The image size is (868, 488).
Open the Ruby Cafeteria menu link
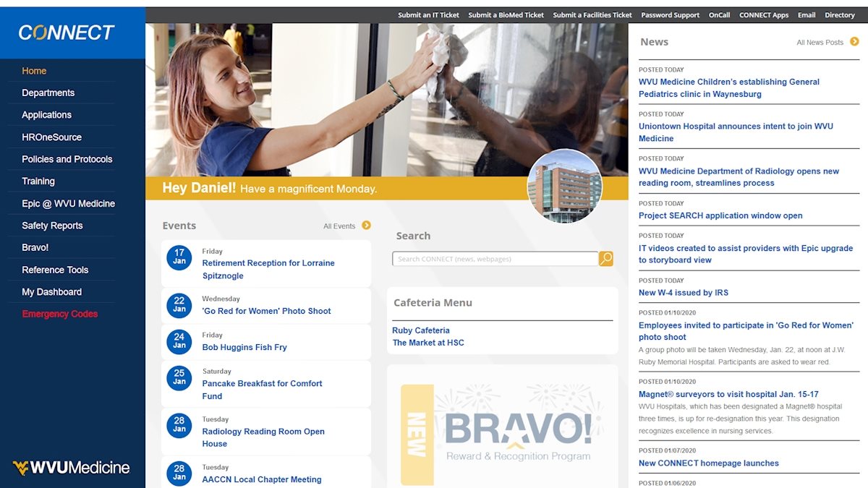click(421, 330)
